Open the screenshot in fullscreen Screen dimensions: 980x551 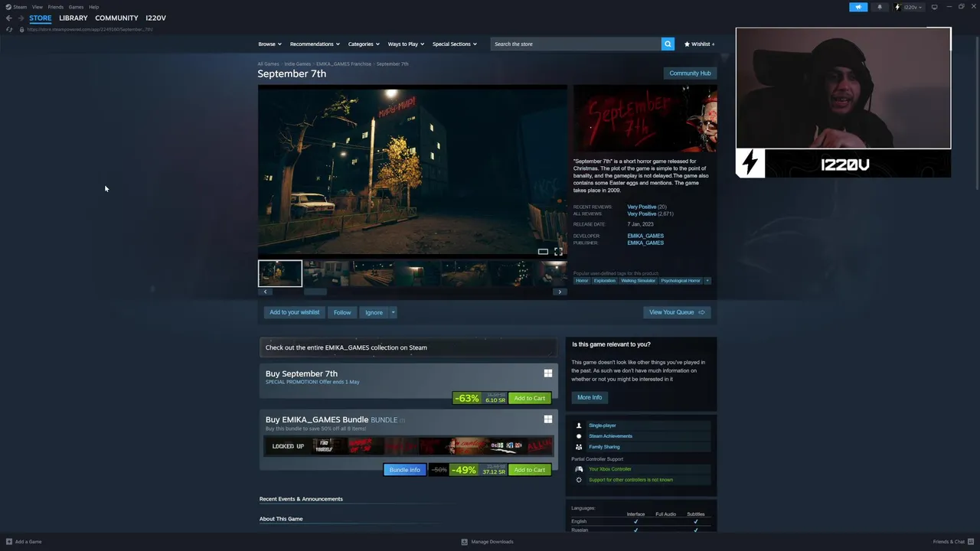tap(558, 251)
